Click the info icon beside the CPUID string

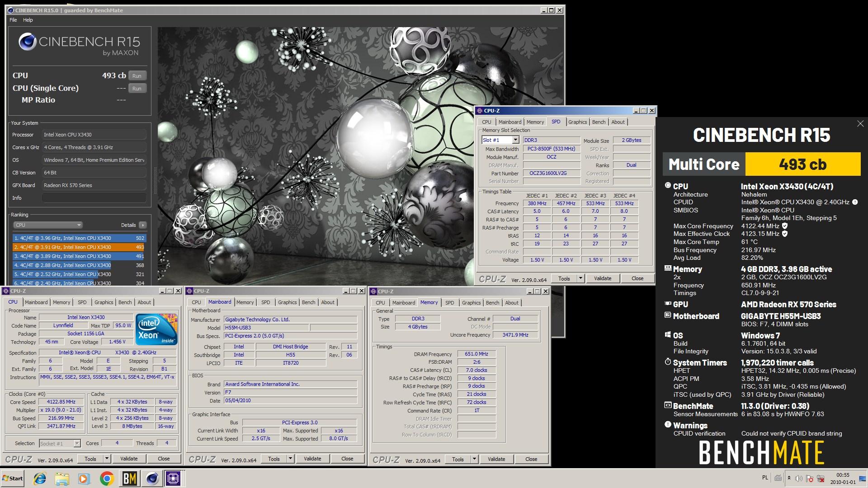click(855, 202)
